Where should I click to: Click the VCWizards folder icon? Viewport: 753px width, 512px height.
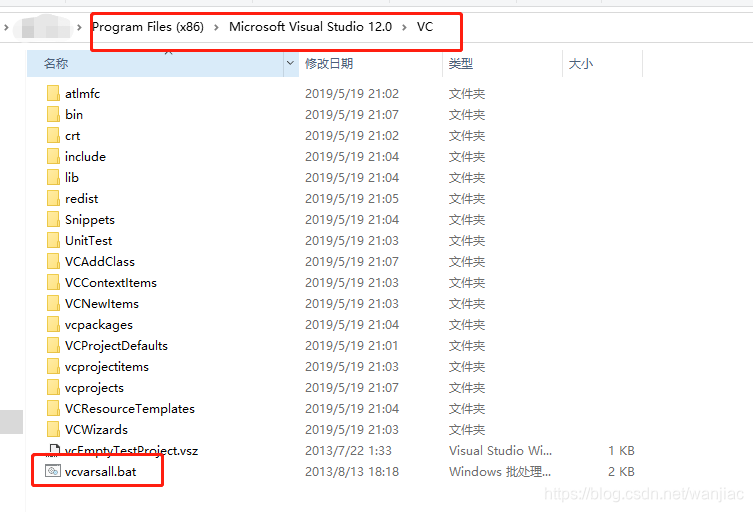tap(54, 429)
